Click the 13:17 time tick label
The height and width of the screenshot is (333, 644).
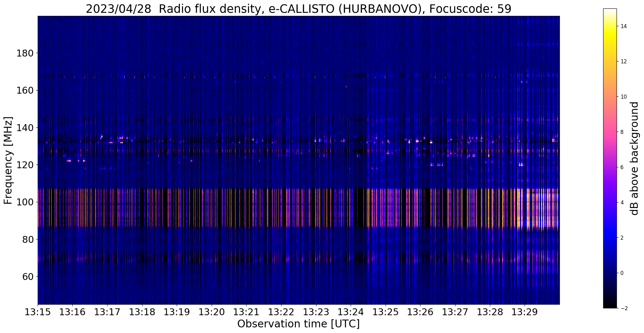(x=108, y=312)
